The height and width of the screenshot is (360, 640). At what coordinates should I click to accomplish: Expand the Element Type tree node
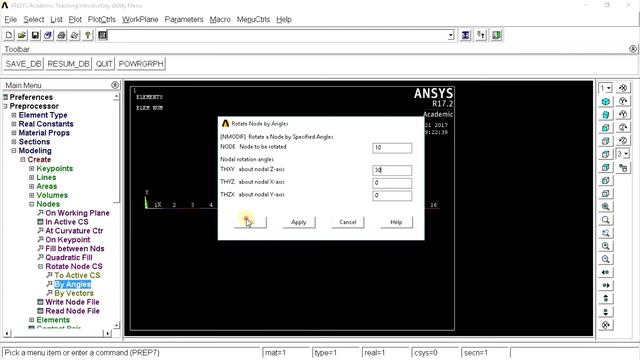[x=14, y=115]
